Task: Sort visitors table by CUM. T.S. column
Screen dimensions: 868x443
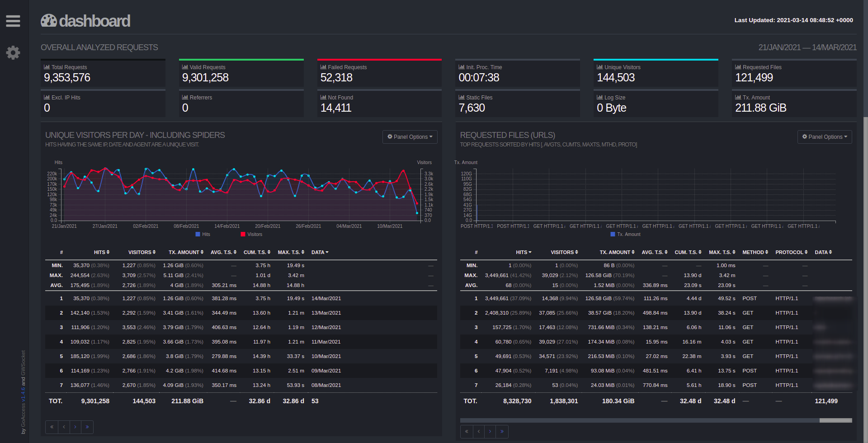Action: coord(257,252)
